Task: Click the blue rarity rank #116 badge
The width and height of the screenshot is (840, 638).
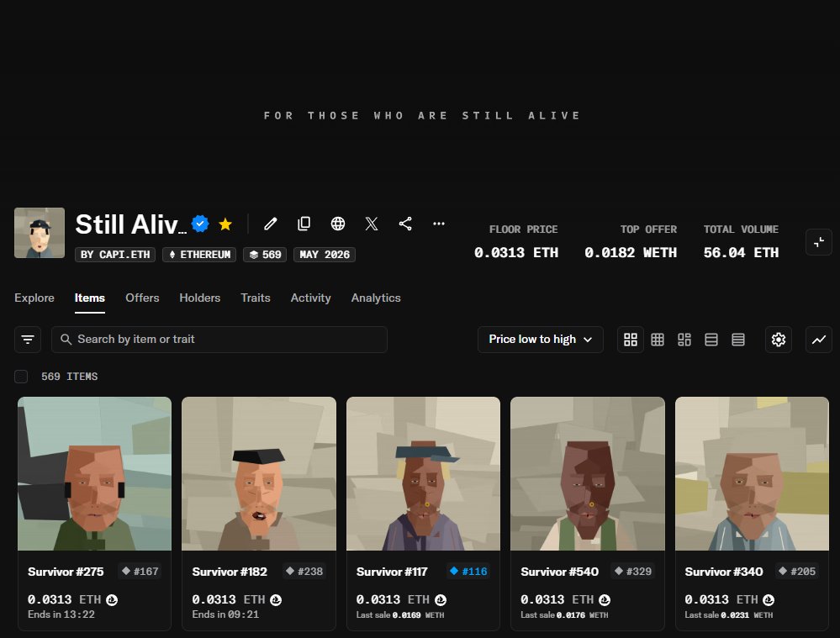Action: [468, 572]
